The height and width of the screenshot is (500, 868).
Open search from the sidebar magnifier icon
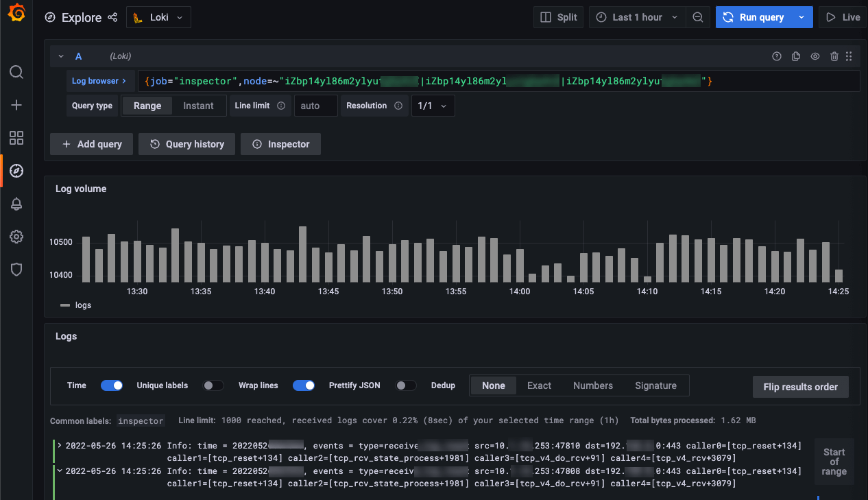click(x=16, y=72)
